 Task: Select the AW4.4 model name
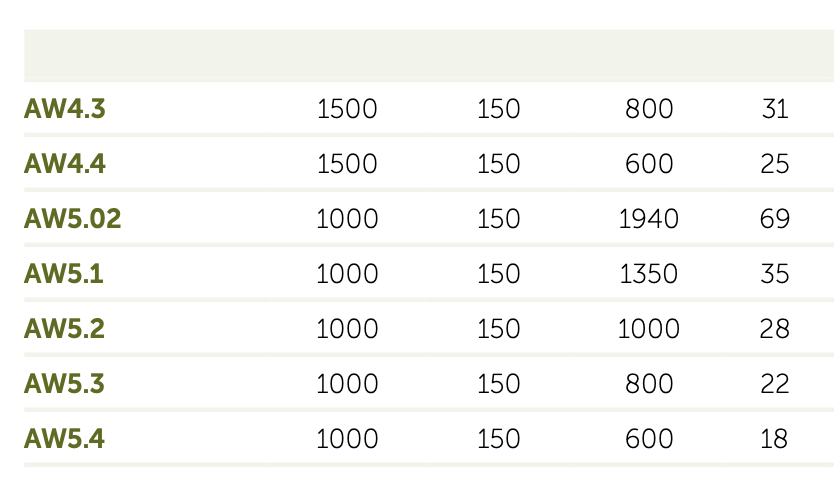pos(64,164)
